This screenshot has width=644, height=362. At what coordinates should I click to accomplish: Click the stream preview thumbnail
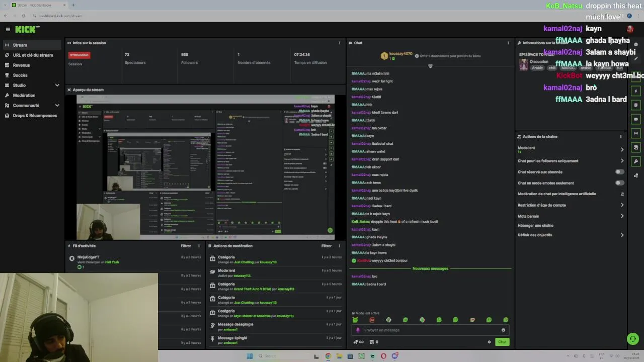pos(205,166)
